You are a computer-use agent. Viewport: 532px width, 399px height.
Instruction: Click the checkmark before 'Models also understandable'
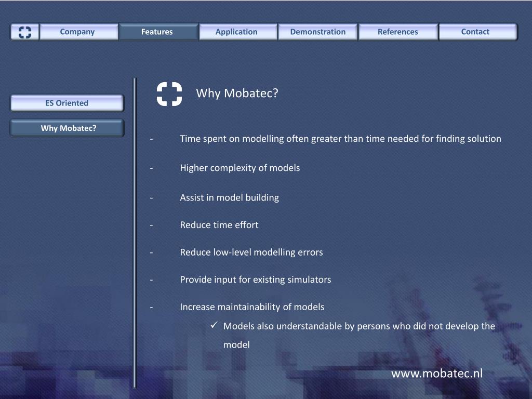[x=214, y=325]
